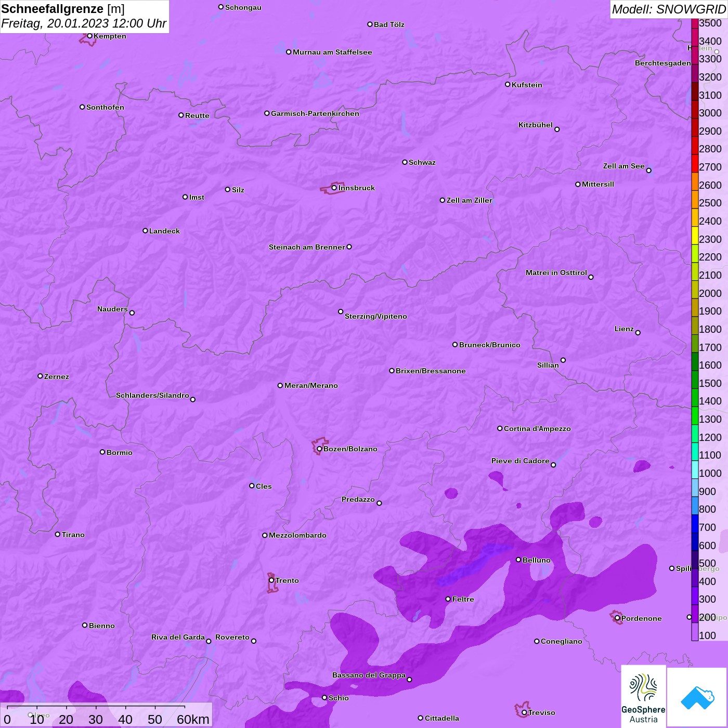Click the Bormio location dot
Screen dimensions: 728x728
(102, 452)
